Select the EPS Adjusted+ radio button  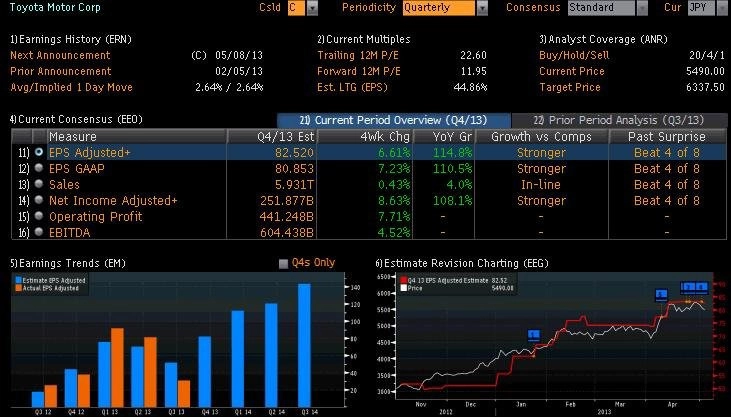(39, 152)
